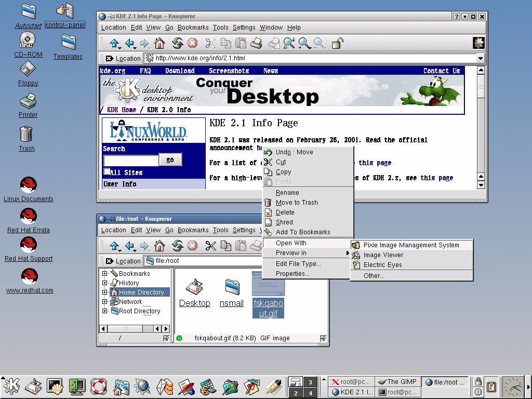Click Properties... in the context menu
The width and height of the screenshot is (532, 399).
308,273
